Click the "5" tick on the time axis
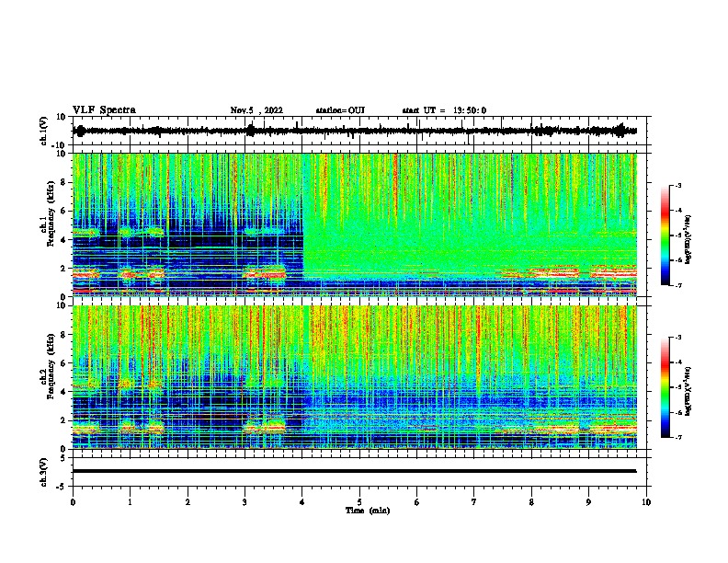Image resolution: width=728 pixels, height=563 pixels. 359,502
